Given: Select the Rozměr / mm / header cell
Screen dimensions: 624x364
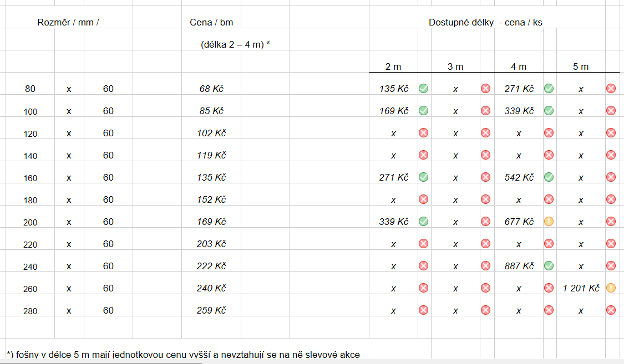Looking at the screenshot, I should (68, 22).
